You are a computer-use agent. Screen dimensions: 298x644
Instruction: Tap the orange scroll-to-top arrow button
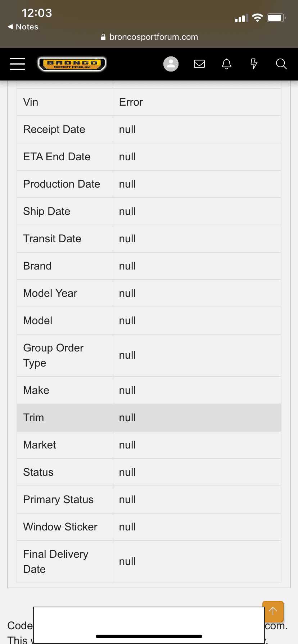pos(273,611)
